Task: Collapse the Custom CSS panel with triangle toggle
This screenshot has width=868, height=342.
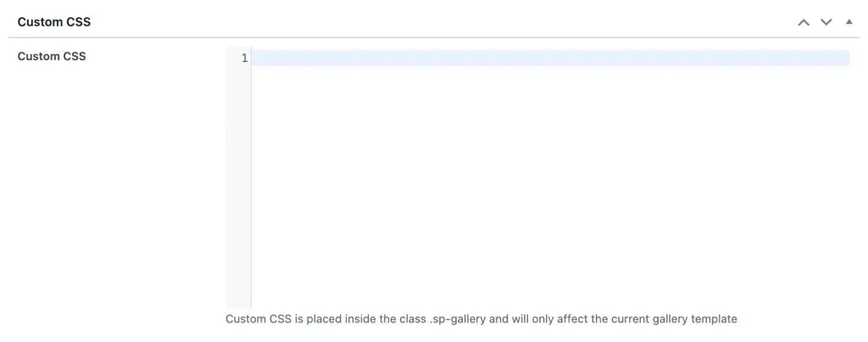Action: (x=849, y=22)
